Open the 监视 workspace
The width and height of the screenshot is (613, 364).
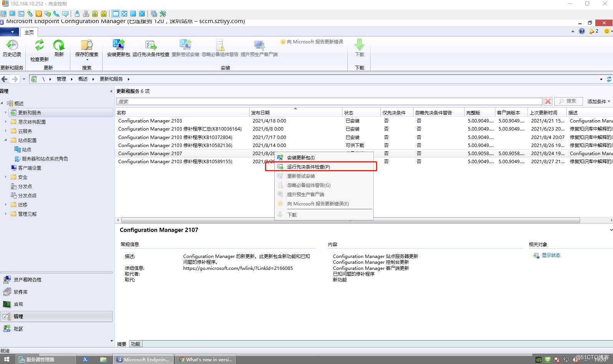pyautogui.click(x=56, y=304)
